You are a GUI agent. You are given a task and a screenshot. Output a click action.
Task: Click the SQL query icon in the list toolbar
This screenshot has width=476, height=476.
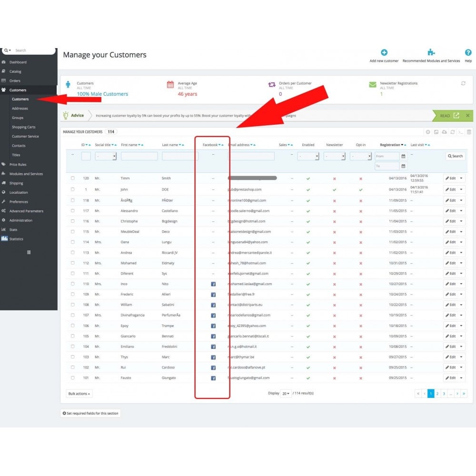[461, 132]
